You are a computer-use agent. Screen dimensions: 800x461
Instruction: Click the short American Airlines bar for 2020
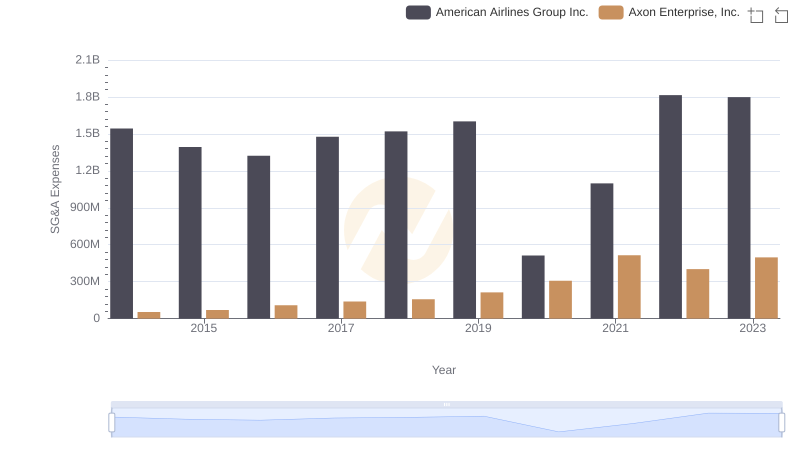pos(533,287)
